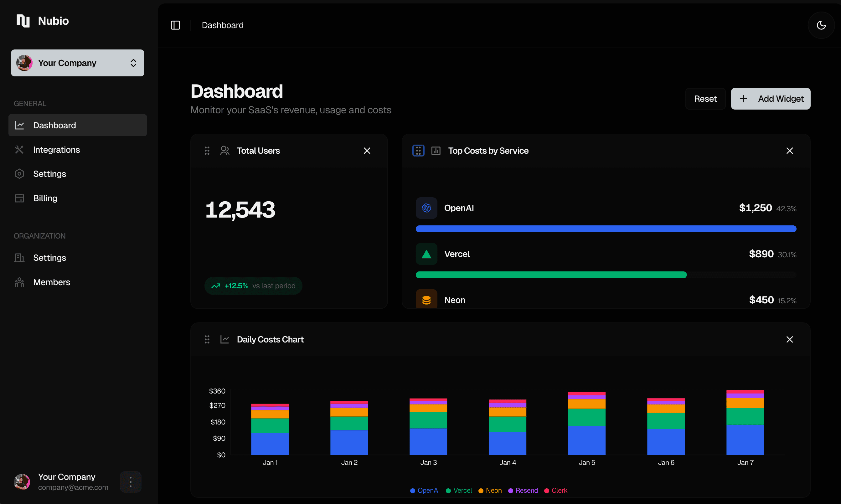This screenshot has height=504, width=841.
Task: Click the Vercel triangle icon
Action: pos(426,254)
